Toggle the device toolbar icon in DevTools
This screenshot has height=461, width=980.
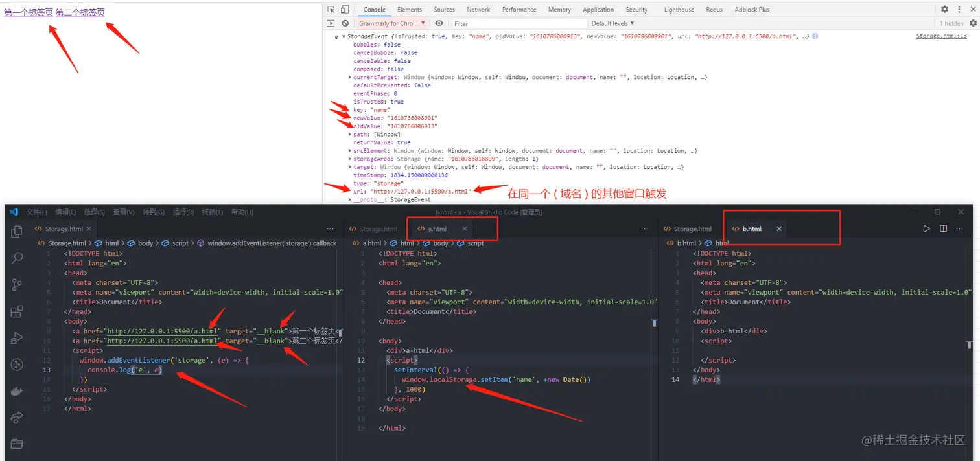[344, 10]
